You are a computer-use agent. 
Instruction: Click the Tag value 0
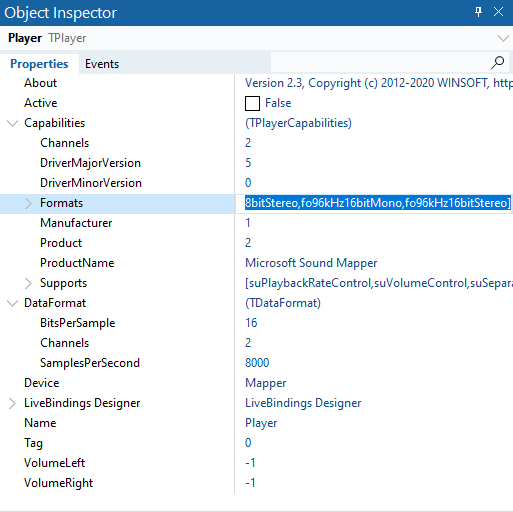click(248, 443)
